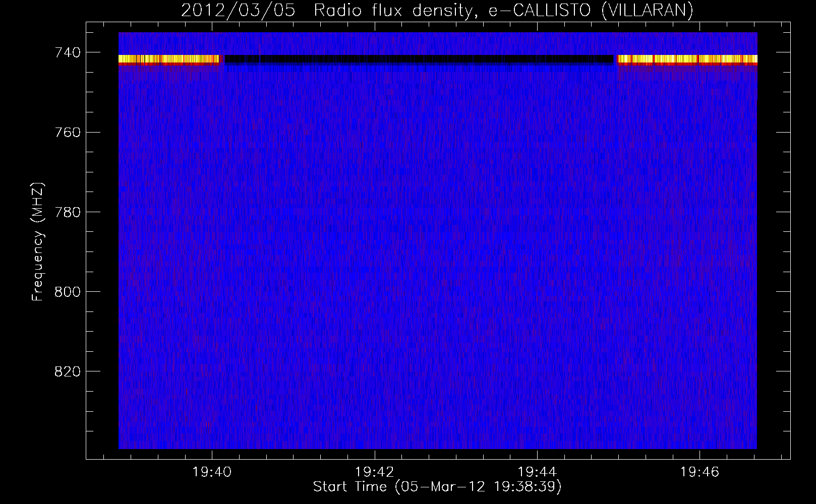Screen dimensions: 816x504
Task: Click the 19:46 time tick label
Action: (700, 472)
